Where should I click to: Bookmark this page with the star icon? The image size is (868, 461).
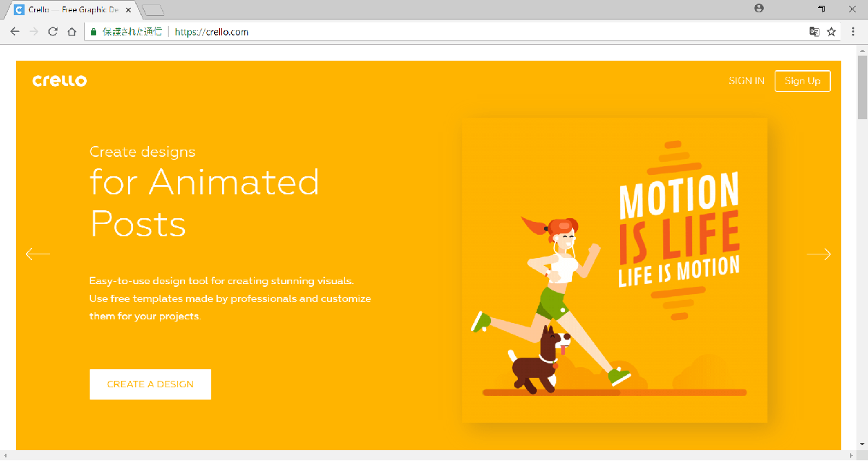point(832,32)
